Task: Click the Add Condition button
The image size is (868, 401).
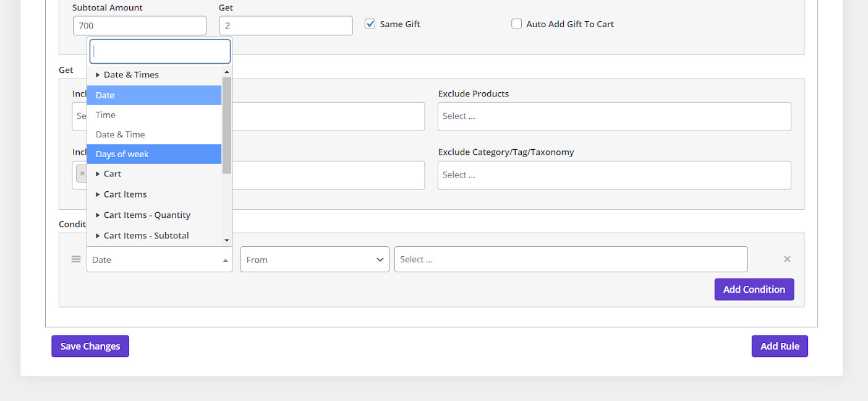Action: coord(754,290)
